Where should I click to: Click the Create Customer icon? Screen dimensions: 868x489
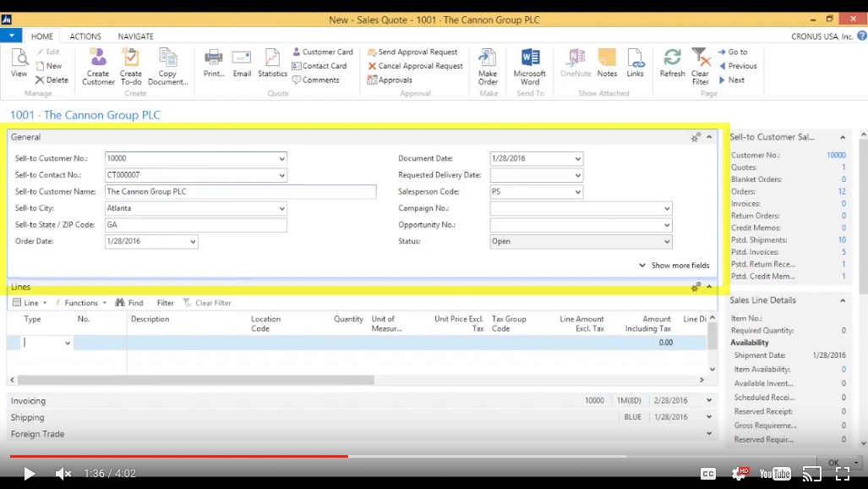(x=98, y=67)
